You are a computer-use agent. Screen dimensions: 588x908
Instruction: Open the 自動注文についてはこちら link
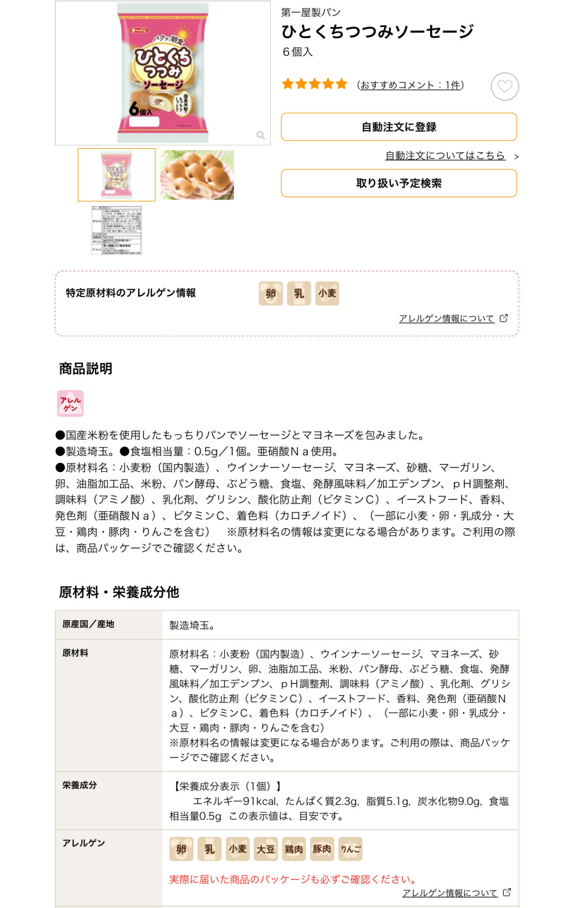click(x=445, y=156)
